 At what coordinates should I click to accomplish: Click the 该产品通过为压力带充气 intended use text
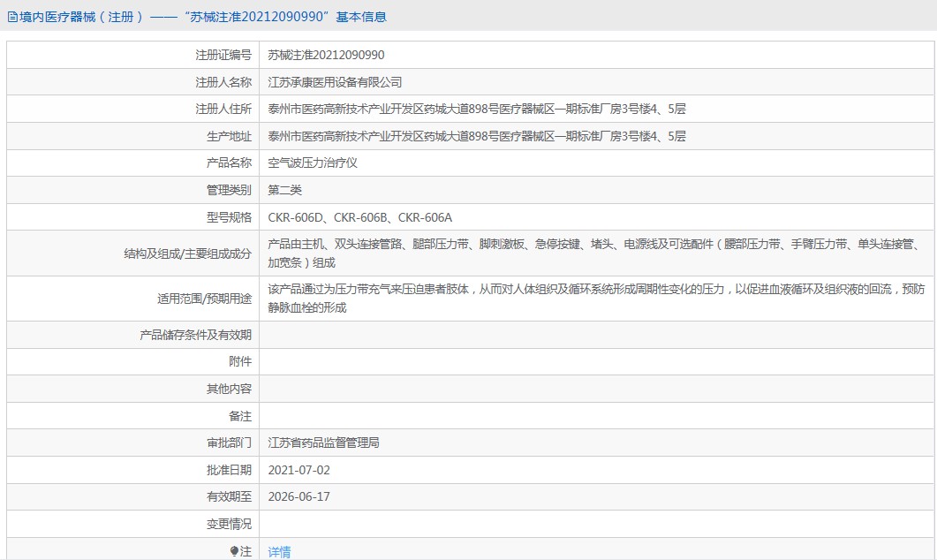point(596,299)
